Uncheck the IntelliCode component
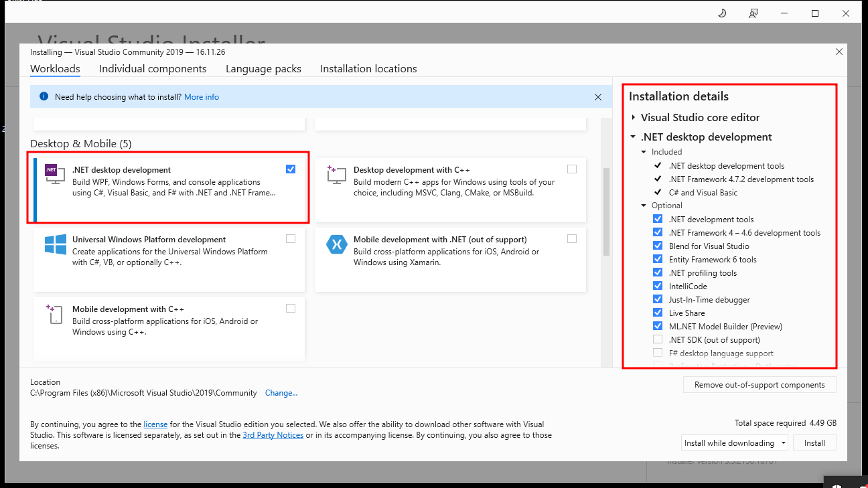Screen dimensions: 868x488 point(658,286)
